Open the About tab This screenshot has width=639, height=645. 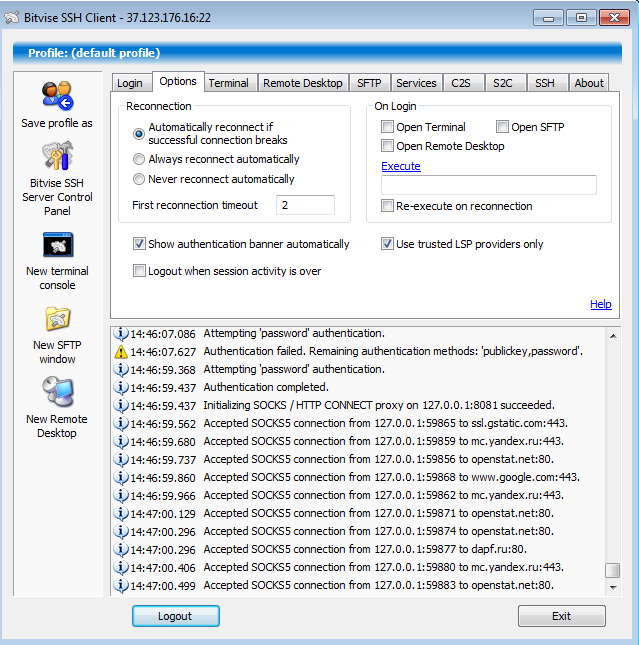coord(589,83)
